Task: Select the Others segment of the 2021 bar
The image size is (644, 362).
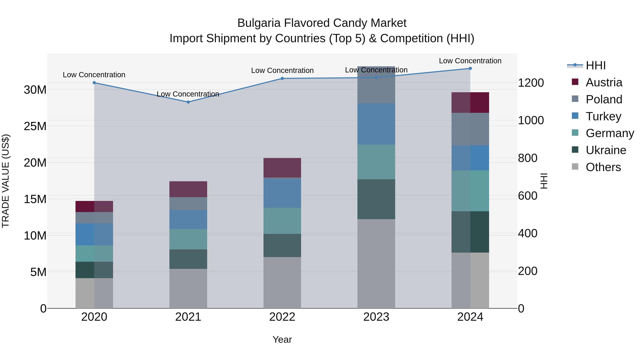Action: [x=188, y=289]
